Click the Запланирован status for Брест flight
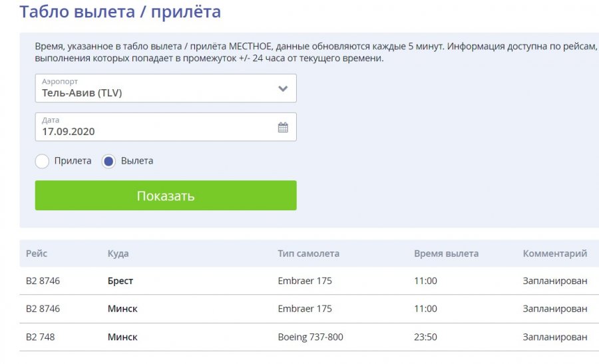599x364 pixels. click(555, 281)
